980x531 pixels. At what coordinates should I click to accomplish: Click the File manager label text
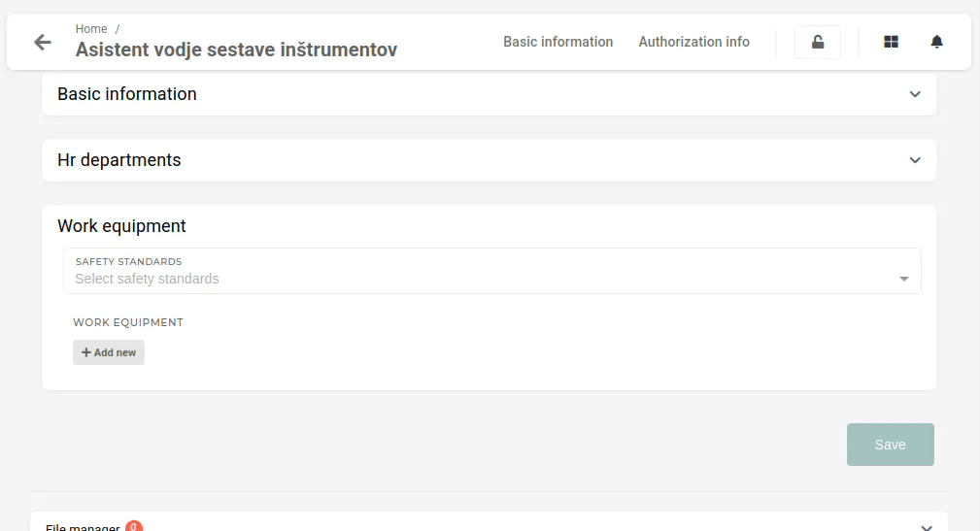(83, 527)
